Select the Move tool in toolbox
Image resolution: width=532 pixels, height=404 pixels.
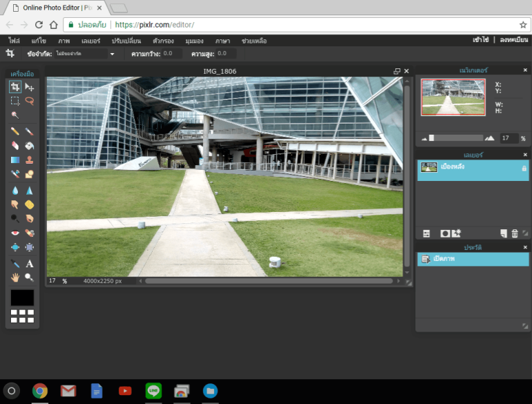[30, 88]
